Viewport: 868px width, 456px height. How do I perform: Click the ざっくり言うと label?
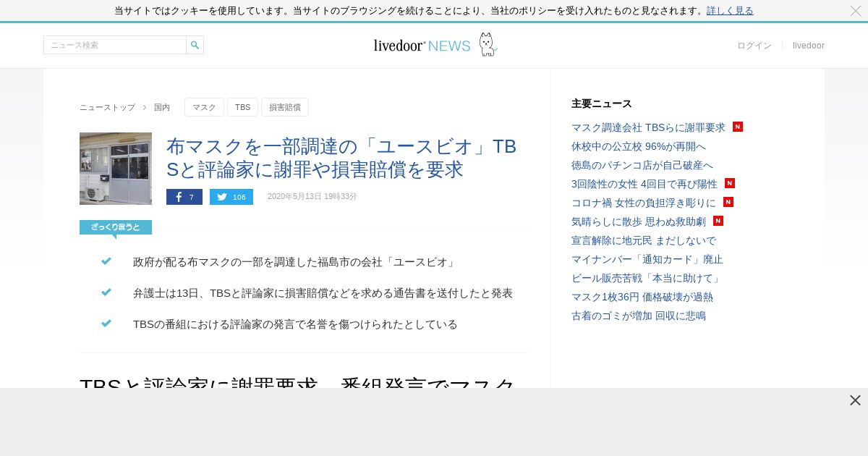pyautogui.click(x=116, y=227)
